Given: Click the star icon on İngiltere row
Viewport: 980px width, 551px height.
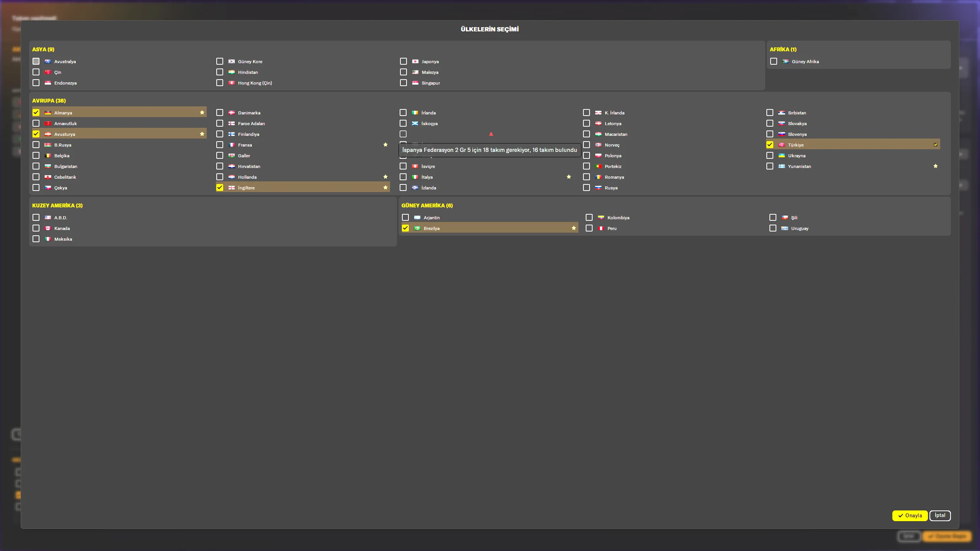Looking at the screenshot, I should (385, 187).
